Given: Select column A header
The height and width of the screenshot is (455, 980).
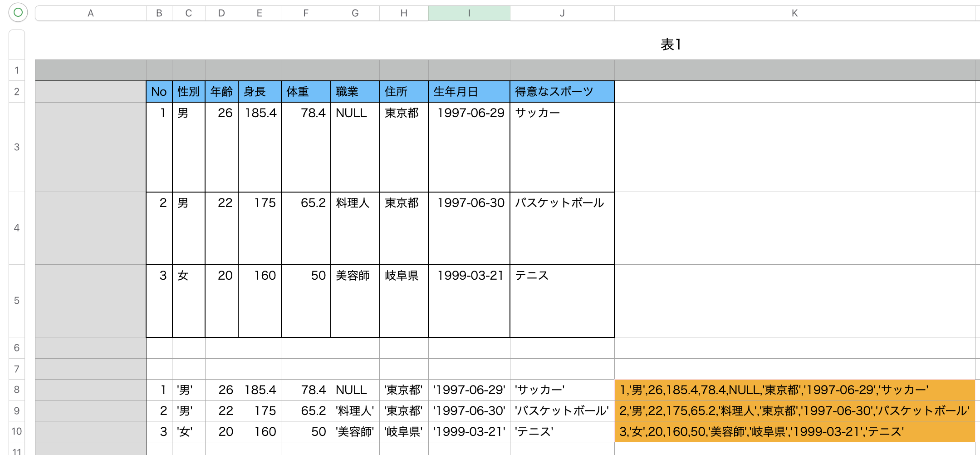Looking at the screenshot, I should [x=91, y=13].
